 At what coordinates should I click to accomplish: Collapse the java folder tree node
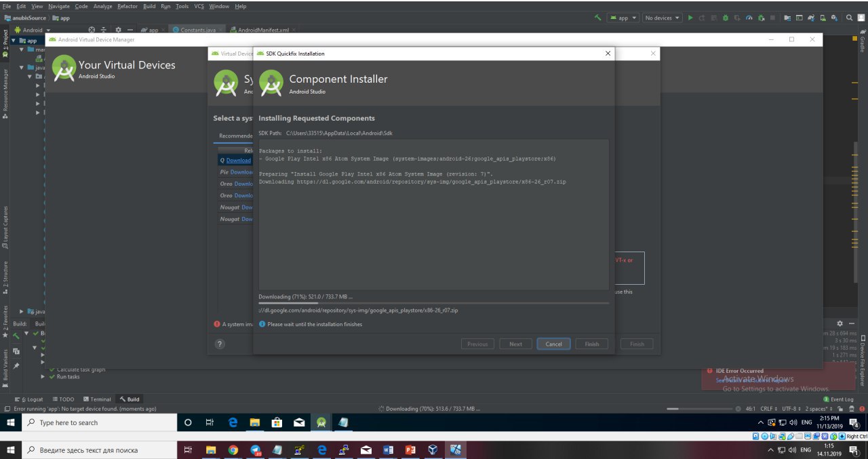point(22,68)
